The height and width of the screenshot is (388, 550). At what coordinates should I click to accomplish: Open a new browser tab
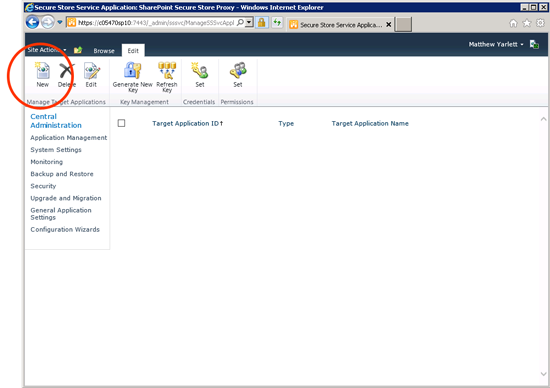403,25
